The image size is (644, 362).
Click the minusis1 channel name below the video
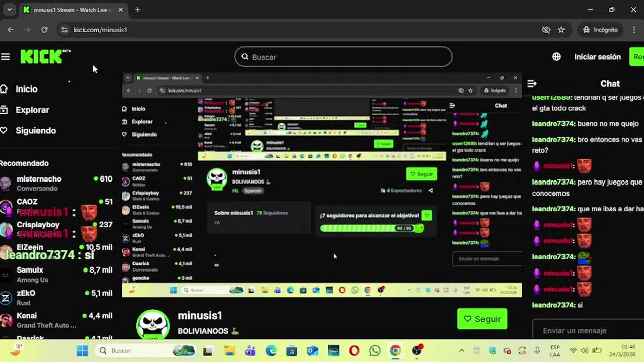pos(200,316)
